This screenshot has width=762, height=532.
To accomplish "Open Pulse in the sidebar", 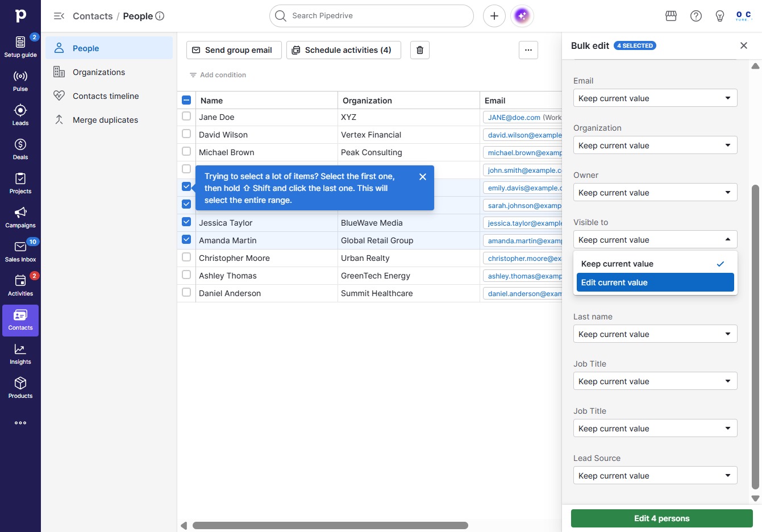I will 20,81.
